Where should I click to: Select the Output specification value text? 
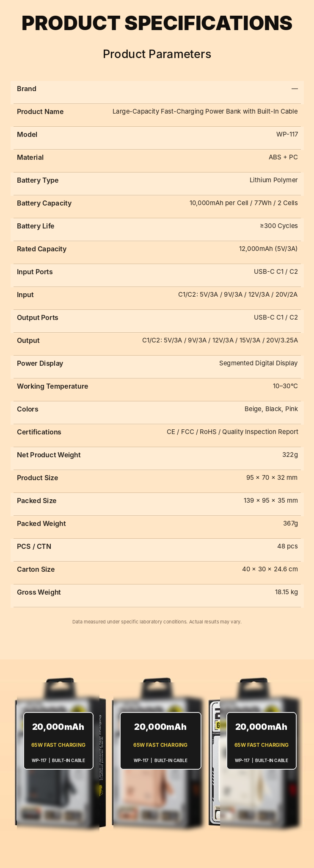click(x=220, y=340)
